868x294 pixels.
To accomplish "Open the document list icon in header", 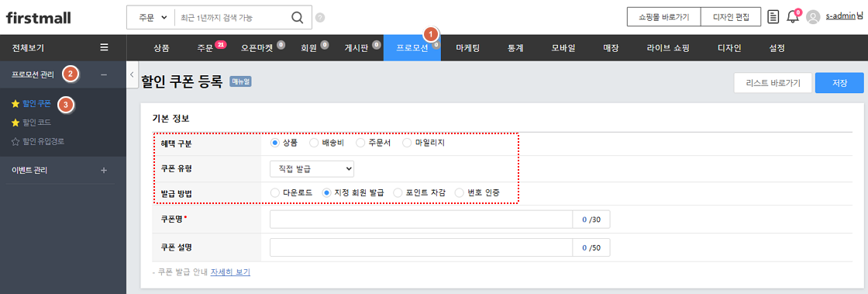I will point(773,17).
